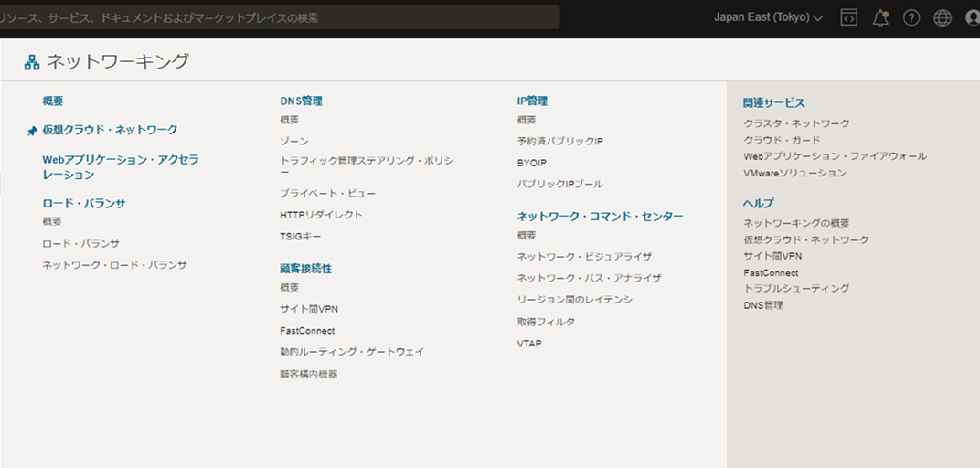Open 概要 under IP管理
This screenshot has width=980, height=468.
tap(527, 120)
